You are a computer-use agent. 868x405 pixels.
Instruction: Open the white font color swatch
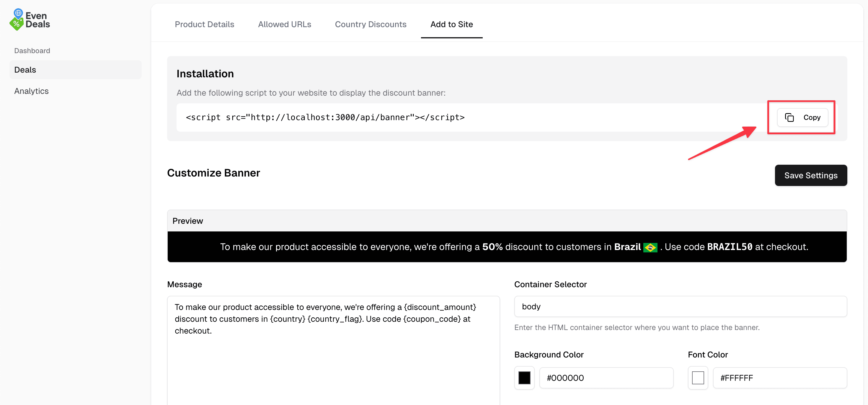click(x=698, y=378)
